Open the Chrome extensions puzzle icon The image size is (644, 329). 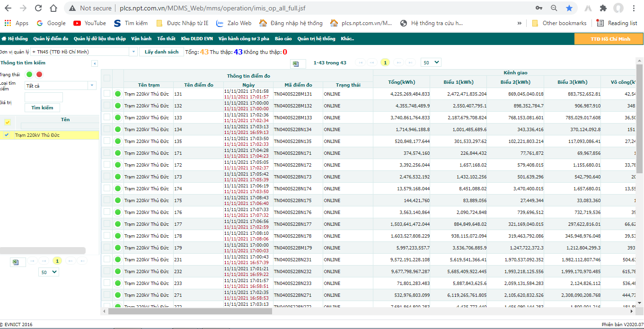[x=603, y=8]
